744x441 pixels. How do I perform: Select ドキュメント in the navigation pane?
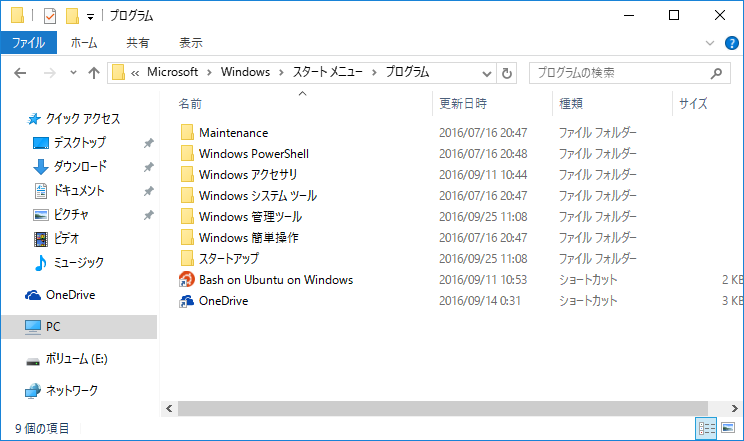coord(78,191)
